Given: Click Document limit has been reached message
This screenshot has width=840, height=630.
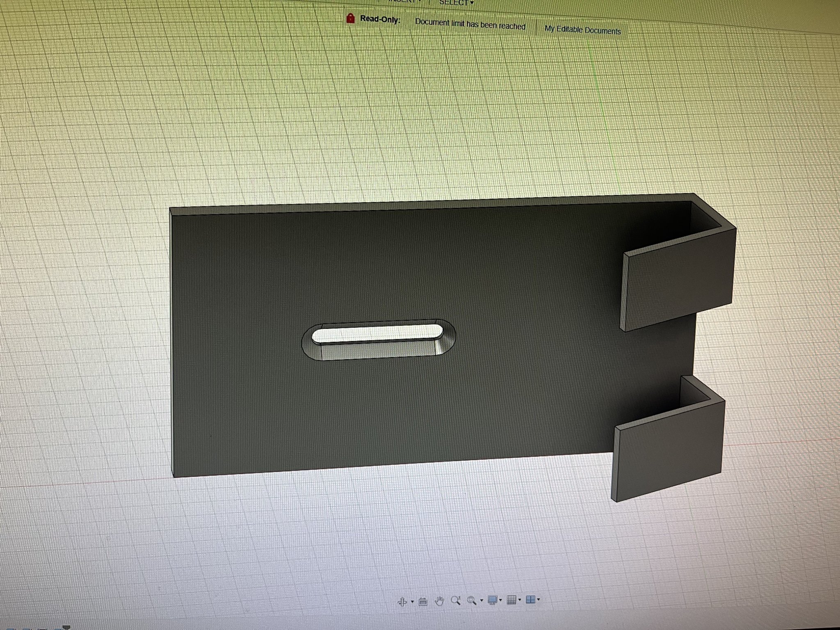Looking at the screenshot, I should tap(470, 24).
